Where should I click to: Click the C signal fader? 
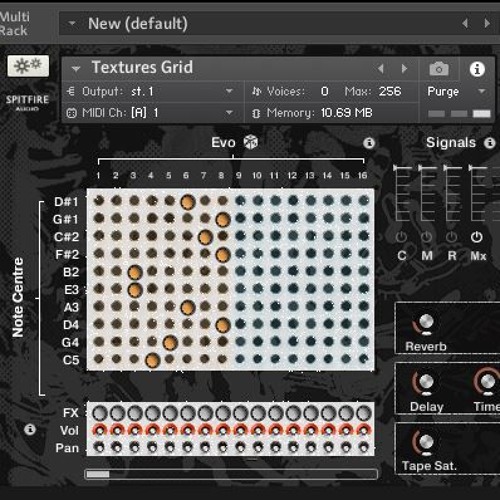[402, 192]
